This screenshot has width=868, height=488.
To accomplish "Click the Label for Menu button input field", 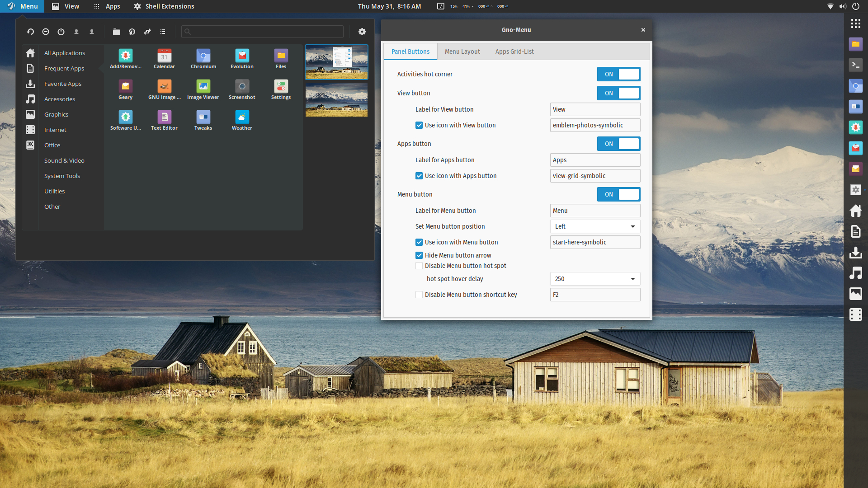I will click(x=594, y=210).
